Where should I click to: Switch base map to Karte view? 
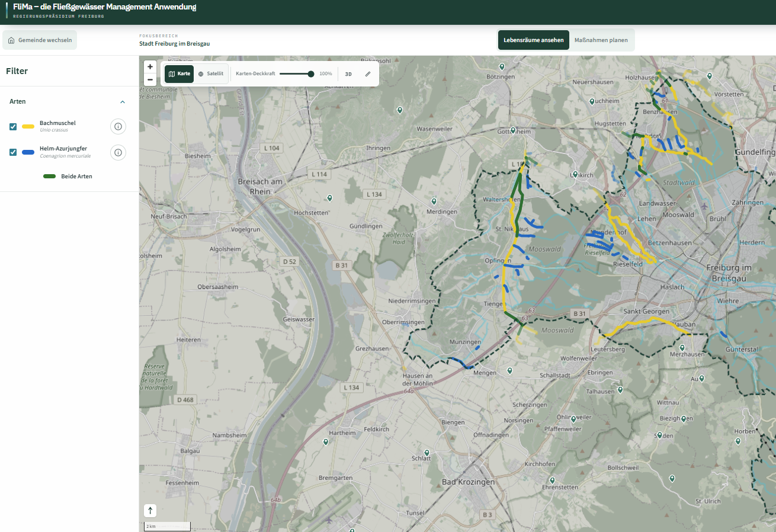(x=179, y=74)
